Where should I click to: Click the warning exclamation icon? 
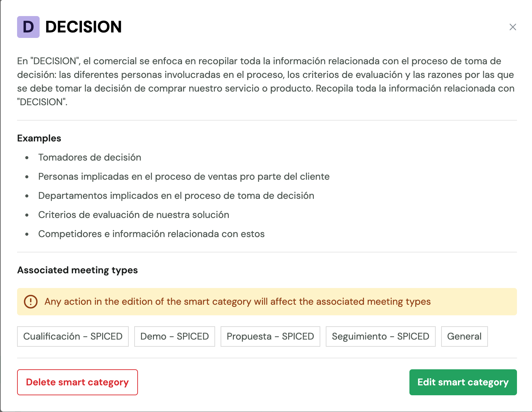point(31,302)
